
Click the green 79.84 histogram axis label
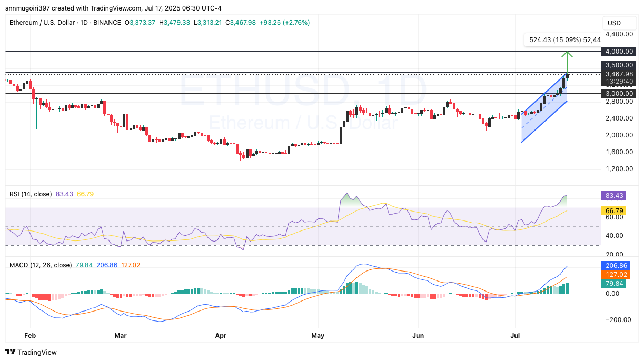tap(615, 283)
